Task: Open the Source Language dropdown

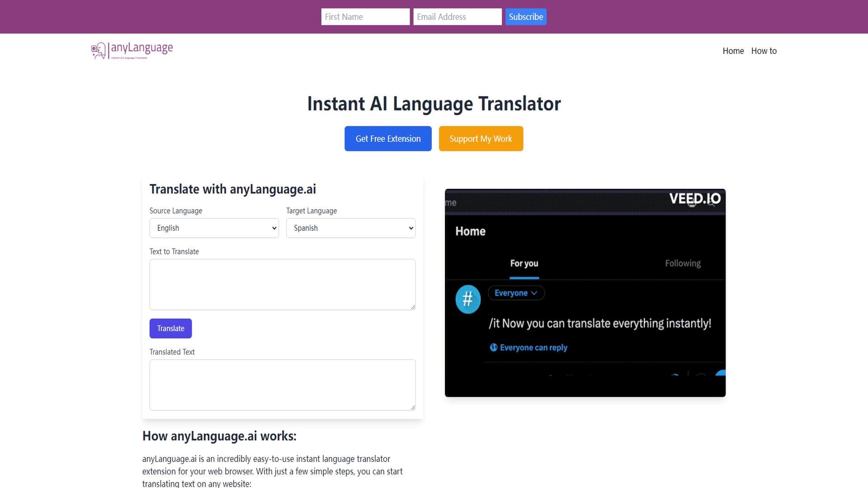Action: pos(214,228)
